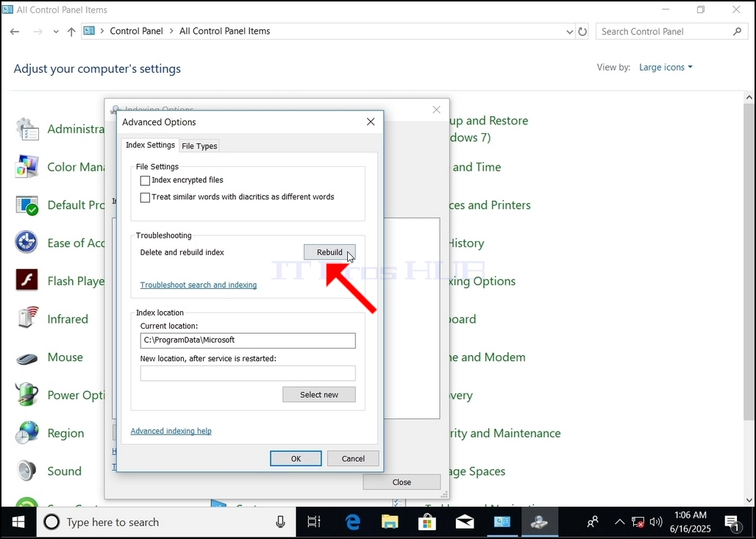Cancel the Advanced Options dialog
Screen dimensions: 756x539
tap(353, 459)
